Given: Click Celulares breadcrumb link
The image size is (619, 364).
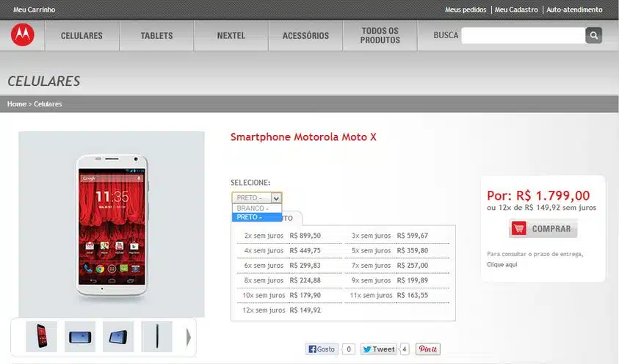Looking at the screenshot, I should pos(48,104).
